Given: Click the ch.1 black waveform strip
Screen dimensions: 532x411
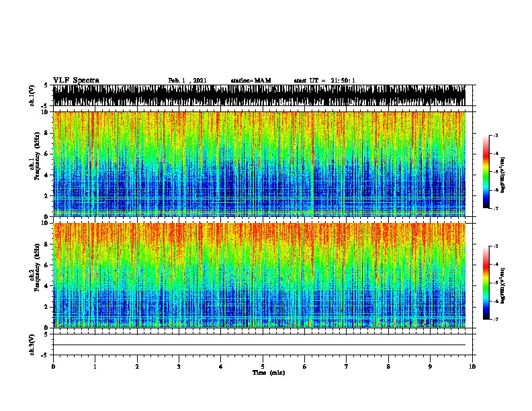Looking at the screenshot, I should (259, 95).
